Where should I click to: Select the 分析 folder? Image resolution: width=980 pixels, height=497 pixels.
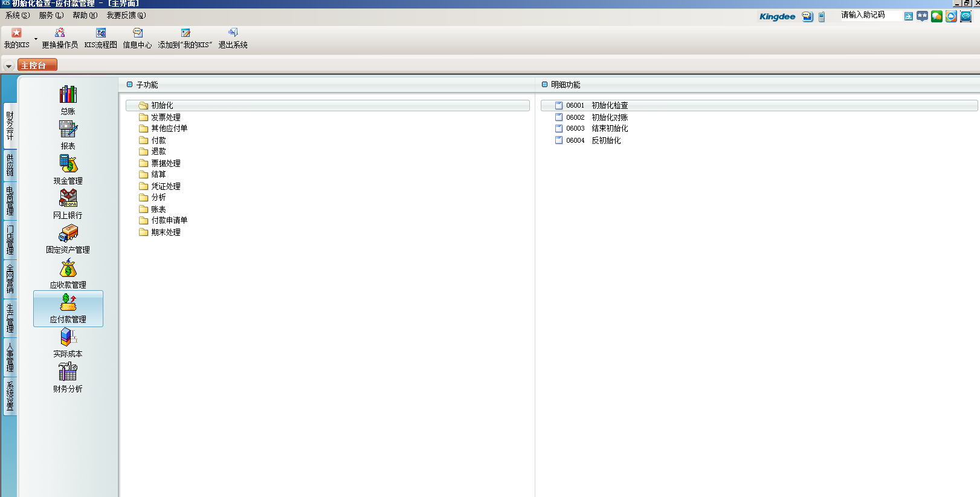[x=152, y=197]
